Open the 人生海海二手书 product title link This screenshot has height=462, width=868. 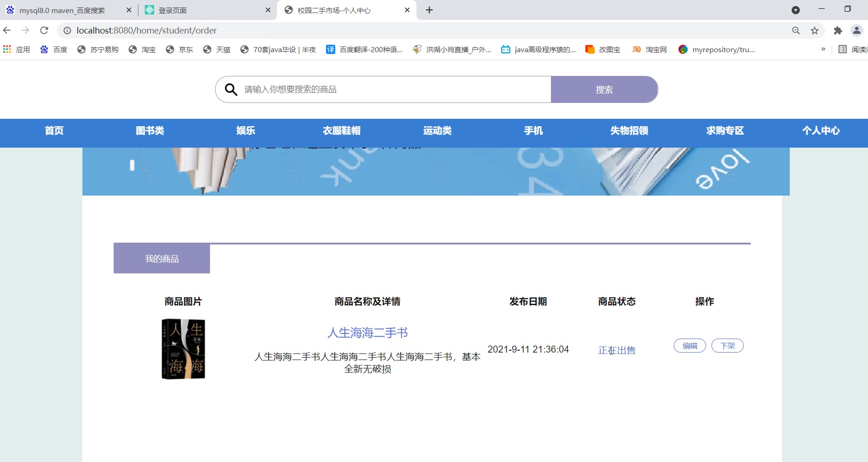[367, 333]
